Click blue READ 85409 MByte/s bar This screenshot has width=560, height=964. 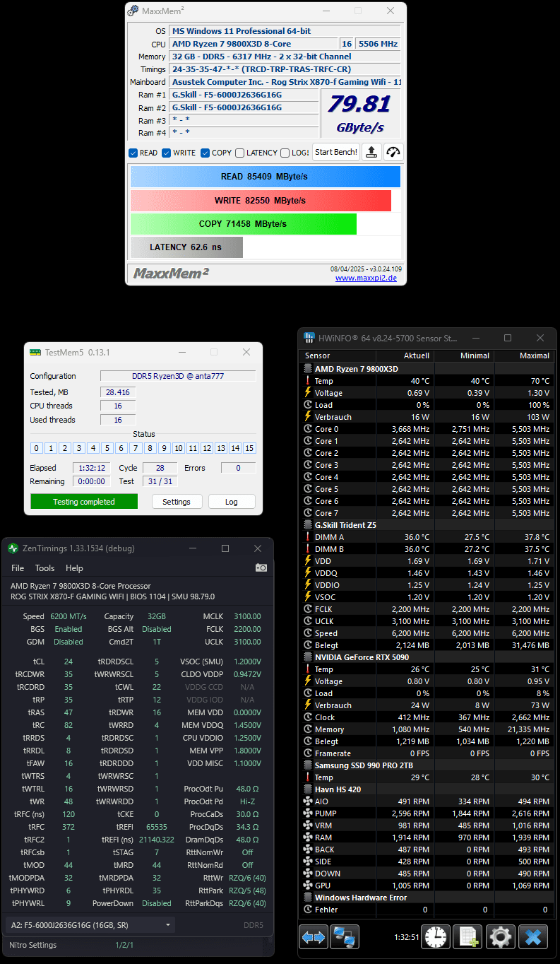[x=265, y=177]
